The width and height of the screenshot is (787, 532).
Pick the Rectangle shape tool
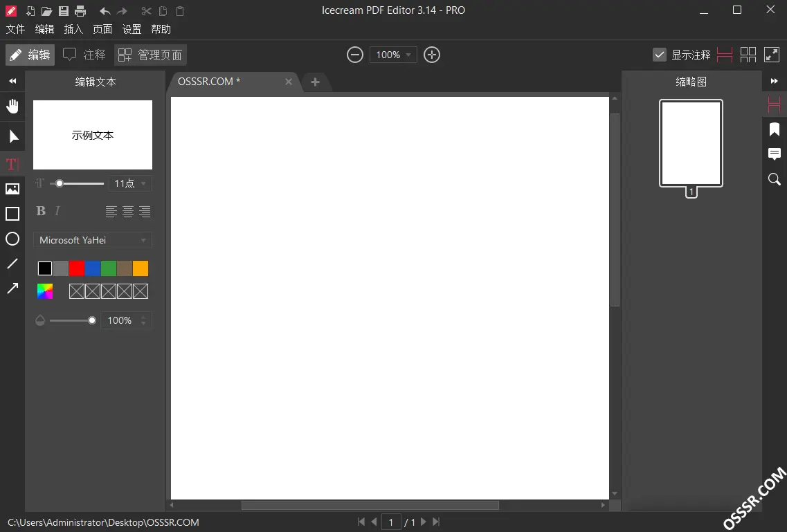click(x=12, y=214)
